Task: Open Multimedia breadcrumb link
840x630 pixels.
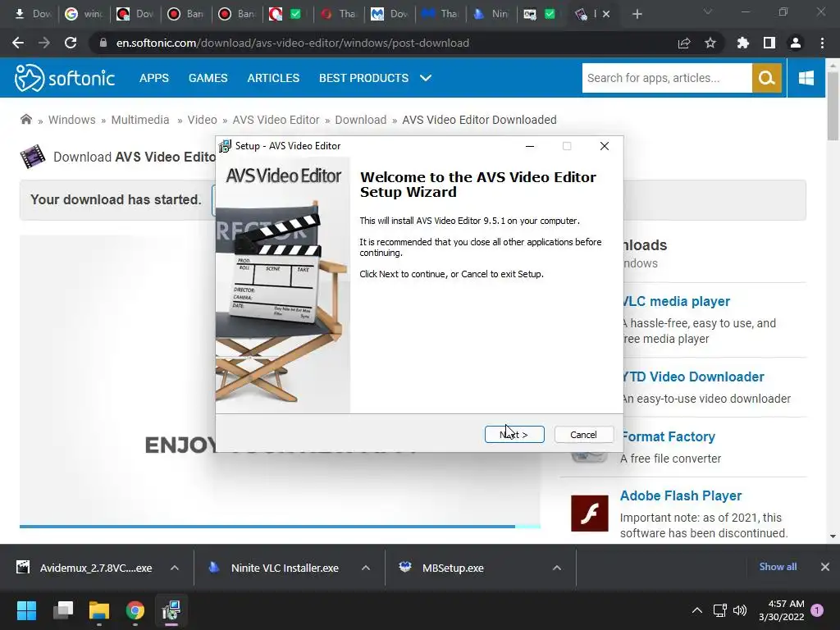Action: [140, 120]
